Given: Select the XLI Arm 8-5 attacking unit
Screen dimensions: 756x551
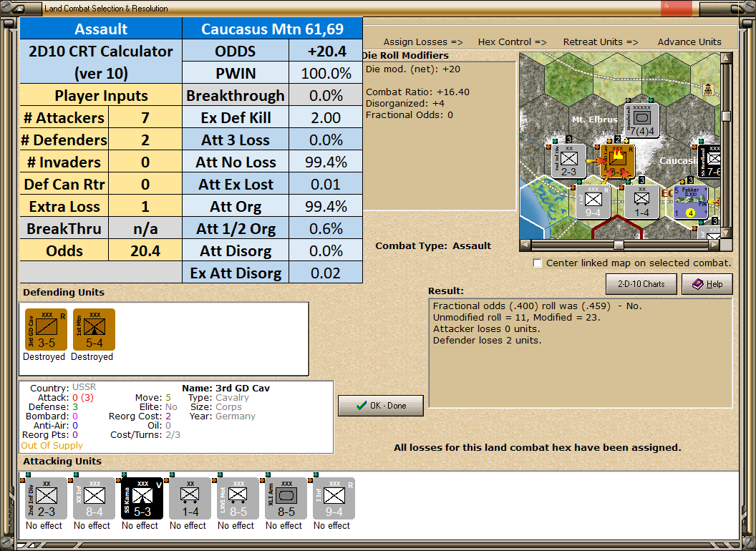Looking at the screenshot, I should pyautogui.click(x=286, y=499).
